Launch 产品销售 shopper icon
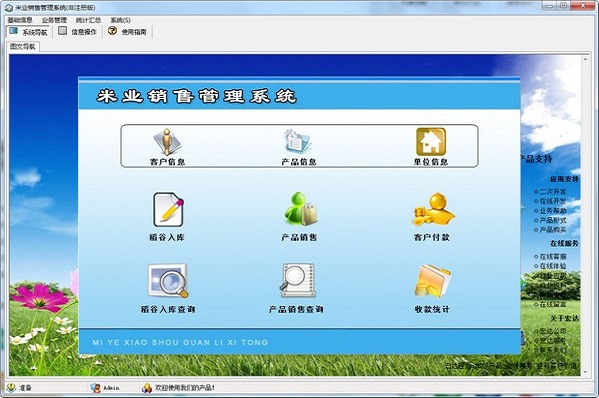599x398 pixels. [x=300, y=209]
